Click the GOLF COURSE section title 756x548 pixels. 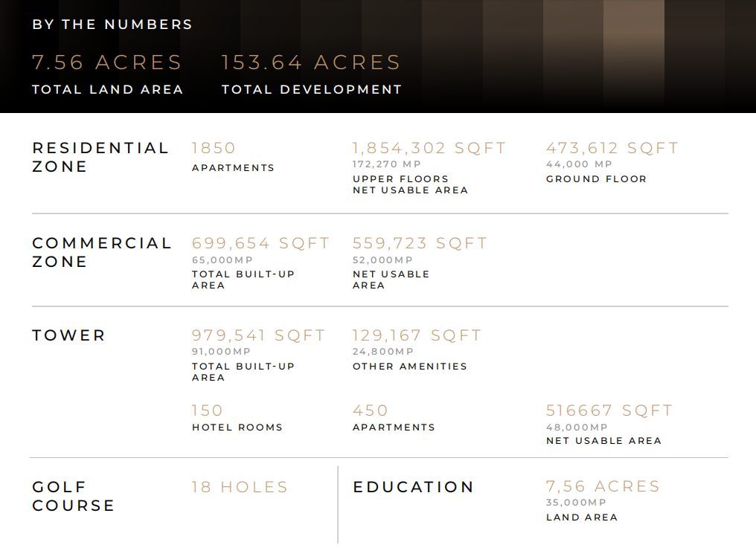coord(73,496)
